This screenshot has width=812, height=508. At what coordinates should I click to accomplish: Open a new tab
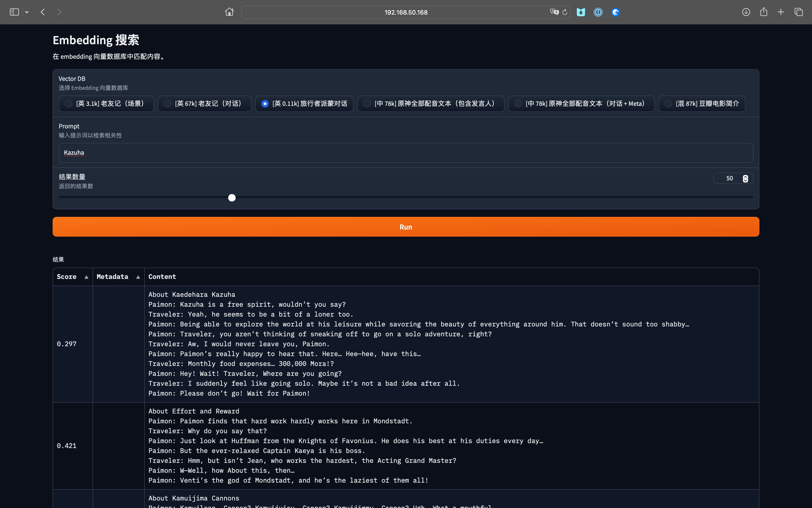(781, 12)
